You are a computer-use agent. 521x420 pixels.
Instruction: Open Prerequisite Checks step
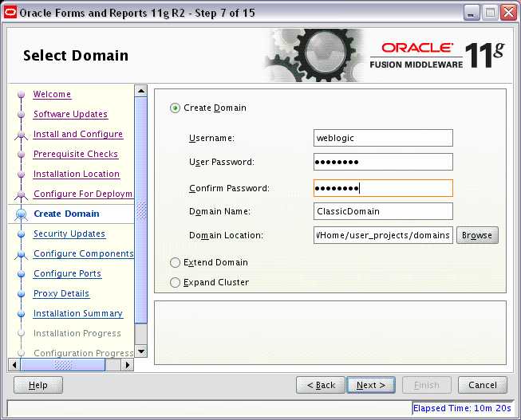[x=76, y=154]
